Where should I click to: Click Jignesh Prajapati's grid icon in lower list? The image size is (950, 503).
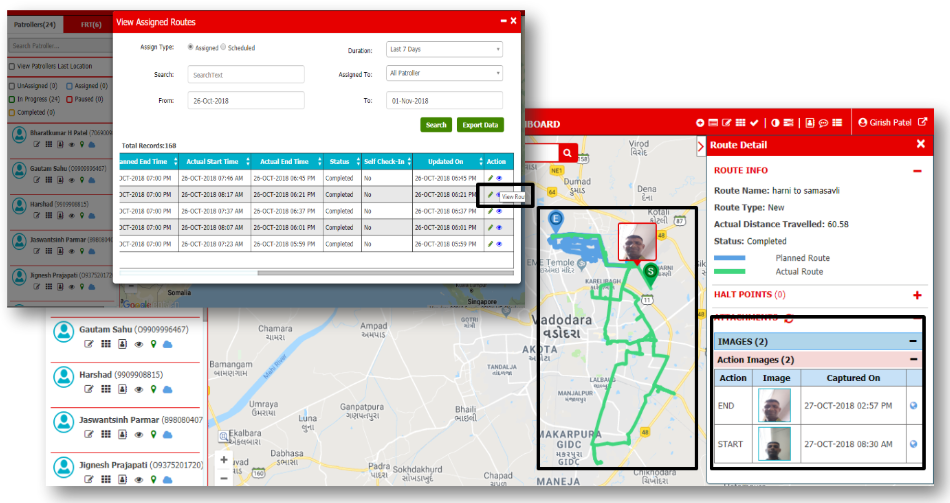(106, 479)
